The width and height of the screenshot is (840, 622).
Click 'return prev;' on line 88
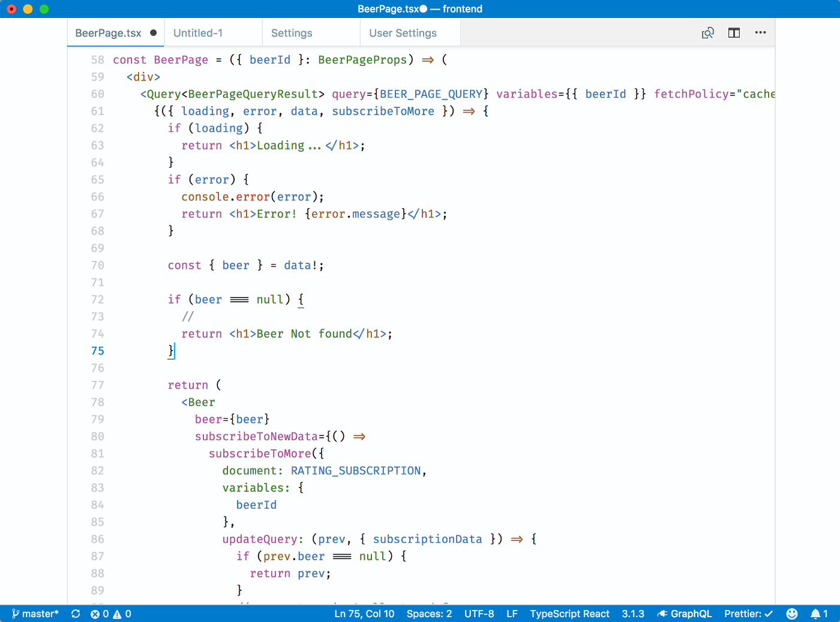pos(290,573)
